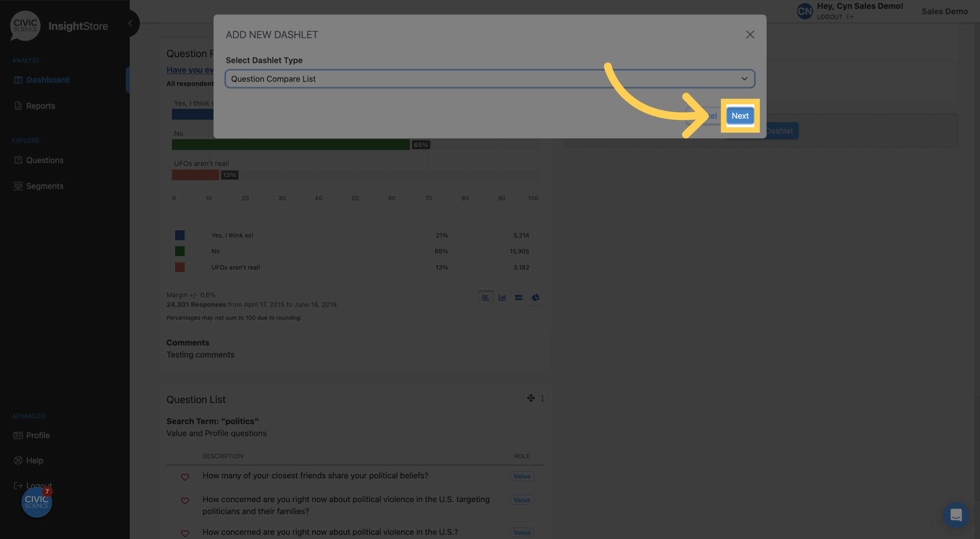Favorite the closest friends political beliefs question
980x539 pixels.
pos(185,477)
